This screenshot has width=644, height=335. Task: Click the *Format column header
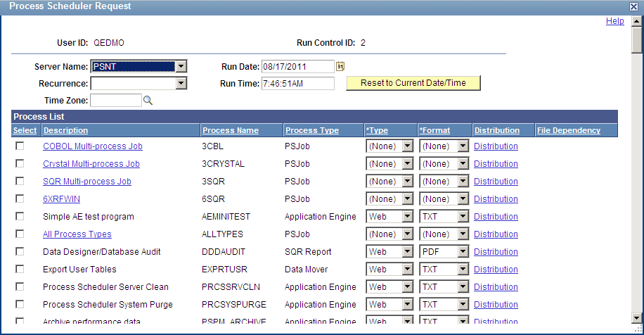(x=434, y=130)
